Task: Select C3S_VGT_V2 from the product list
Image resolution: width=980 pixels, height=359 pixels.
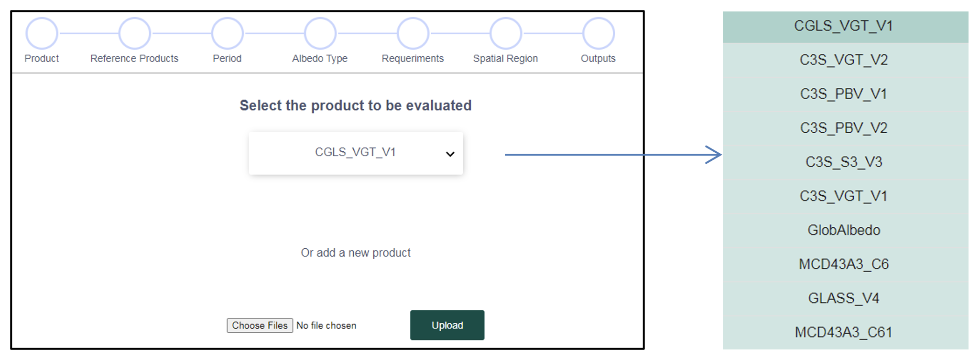Action: (x=844, y=60)
